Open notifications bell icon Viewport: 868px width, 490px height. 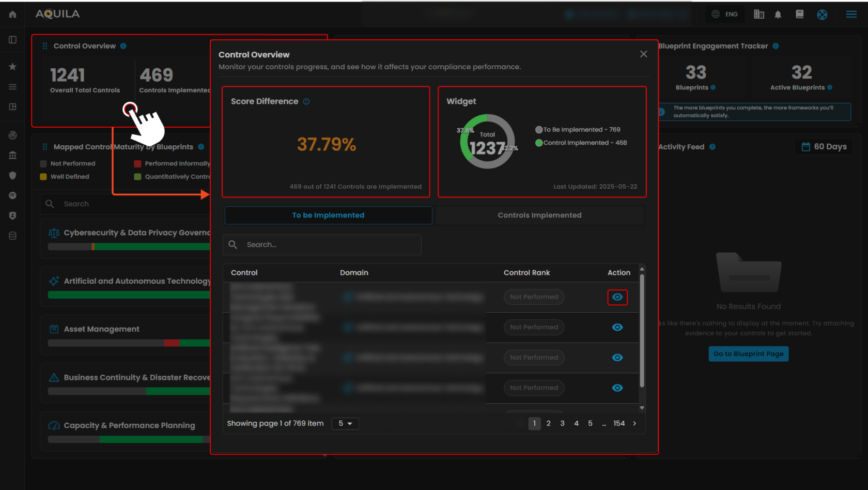pyautogui.click(x=778, y=14)
